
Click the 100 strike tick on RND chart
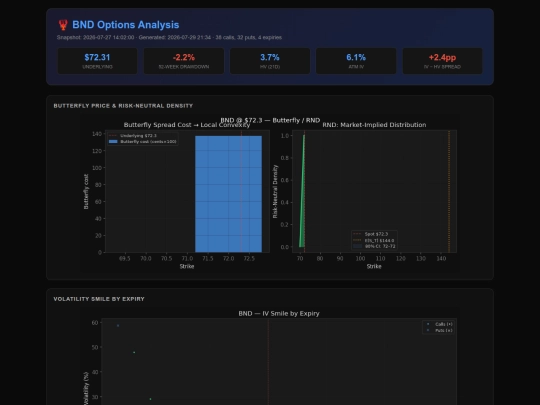(x=360, y=259)
